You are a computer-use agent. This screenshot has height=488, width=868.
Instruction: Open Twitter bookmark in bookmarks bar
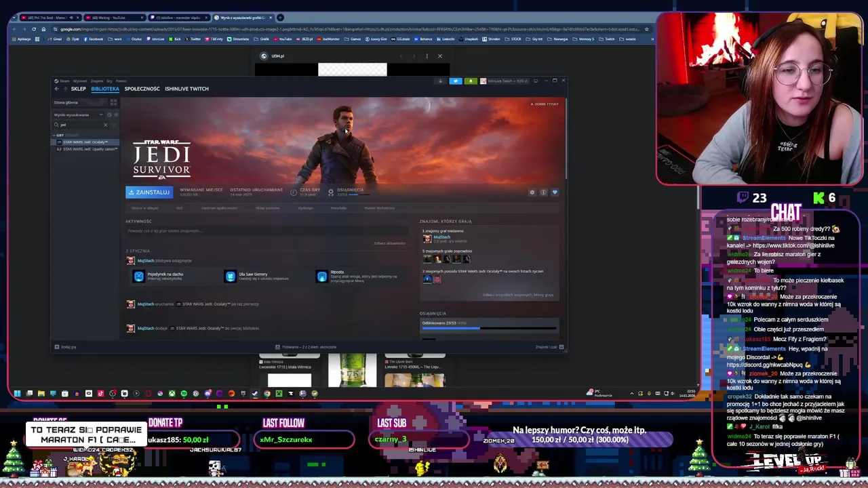coord(193,39)
